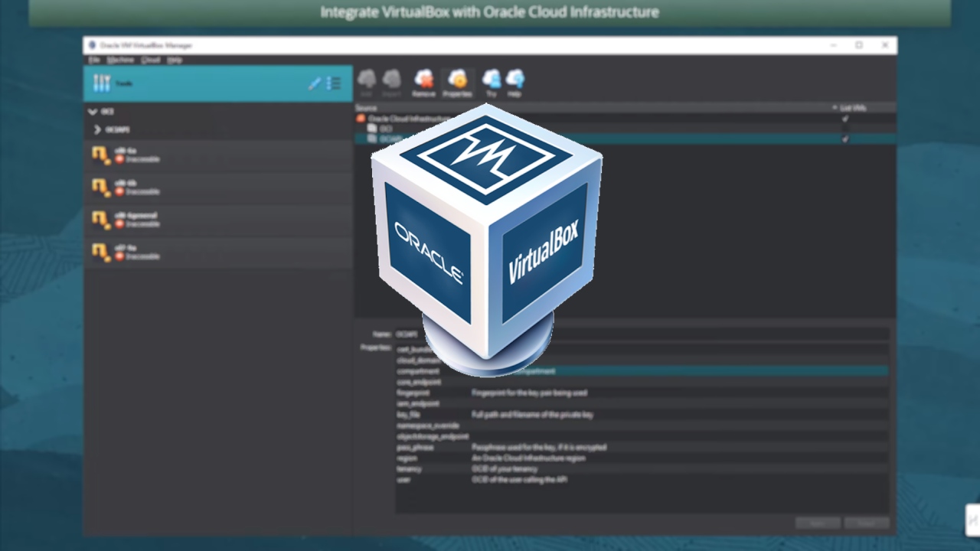This screenshot has height=551, width=980.
Task: Open the Tools list menu icon
Action: click(x=334, y=83)
